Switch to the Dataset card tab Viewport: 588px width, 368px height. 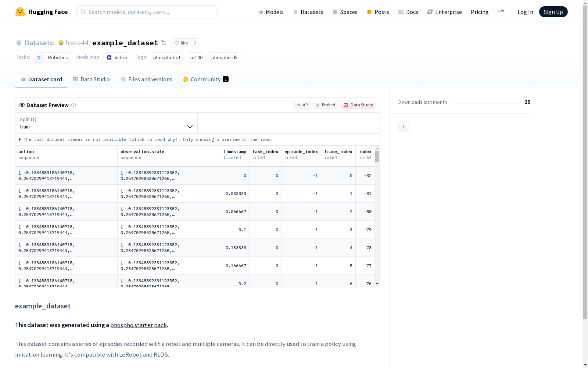pyautogui.click(x=41, y=79)
